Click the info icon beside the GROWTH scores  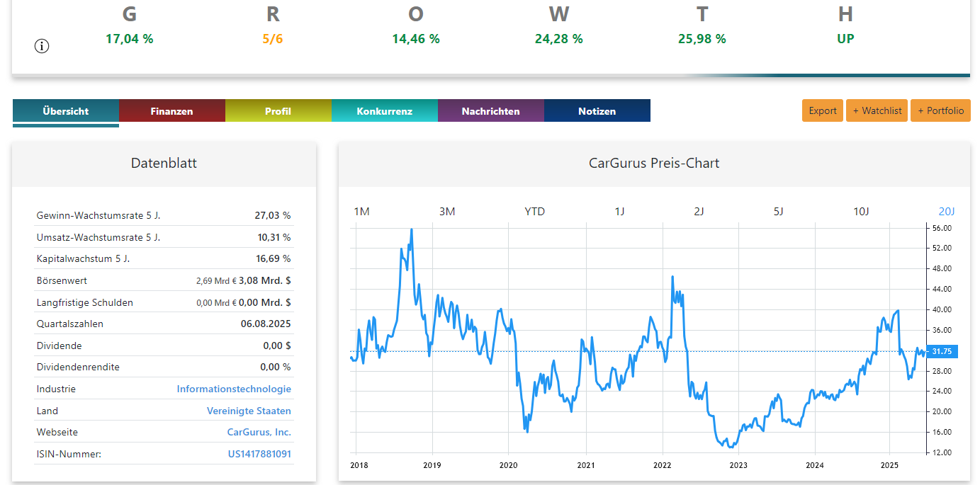[x=42, y=46]
